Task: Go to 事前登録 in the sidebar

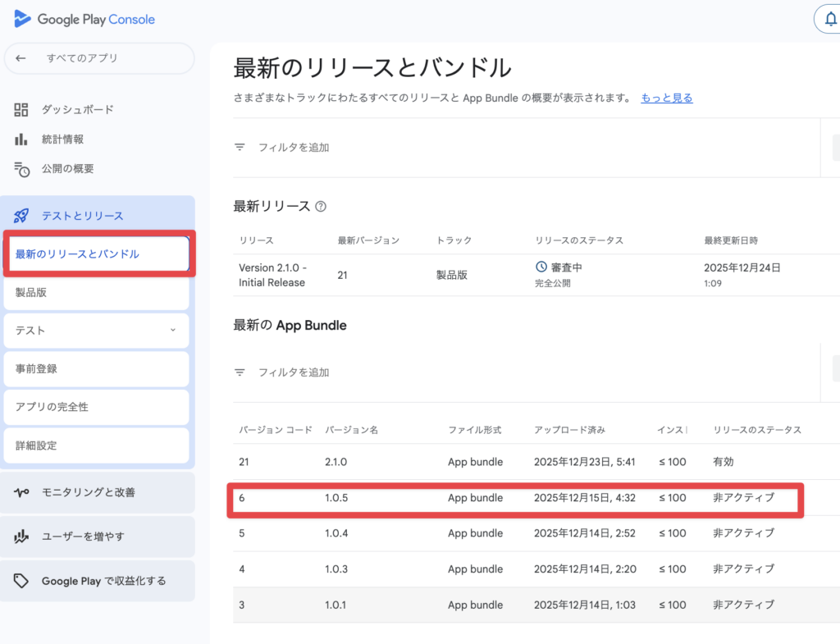Action: [97, 369]
